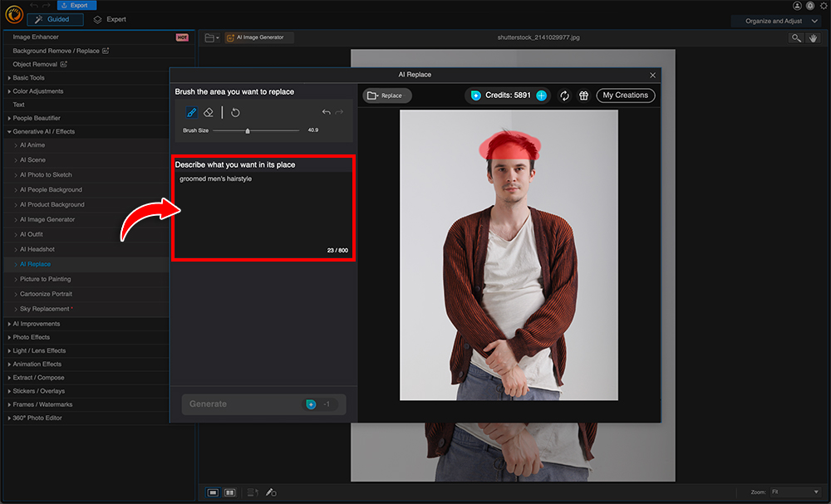Open the notifications bell icon
This screenshot has width=831, height=504.
click(809, 5)
